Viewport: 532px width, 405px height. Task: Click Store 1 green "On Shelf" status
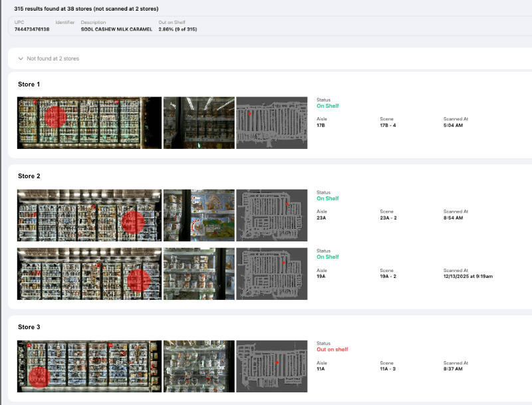click(327, 105)
